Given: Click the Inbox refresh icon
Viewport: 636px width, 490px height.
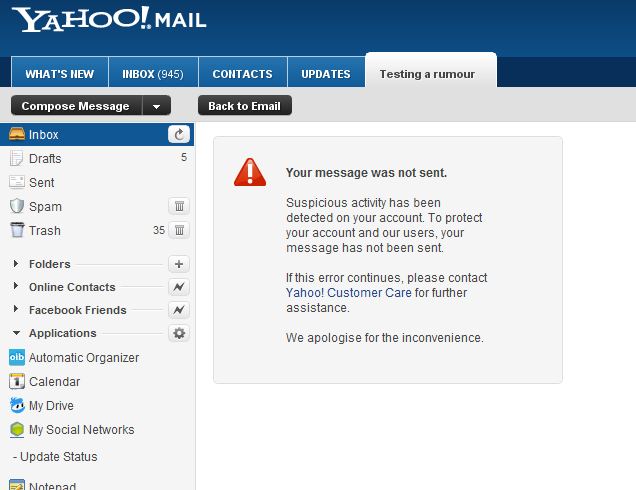Looking at the screenshot, I should coord(179,134).
